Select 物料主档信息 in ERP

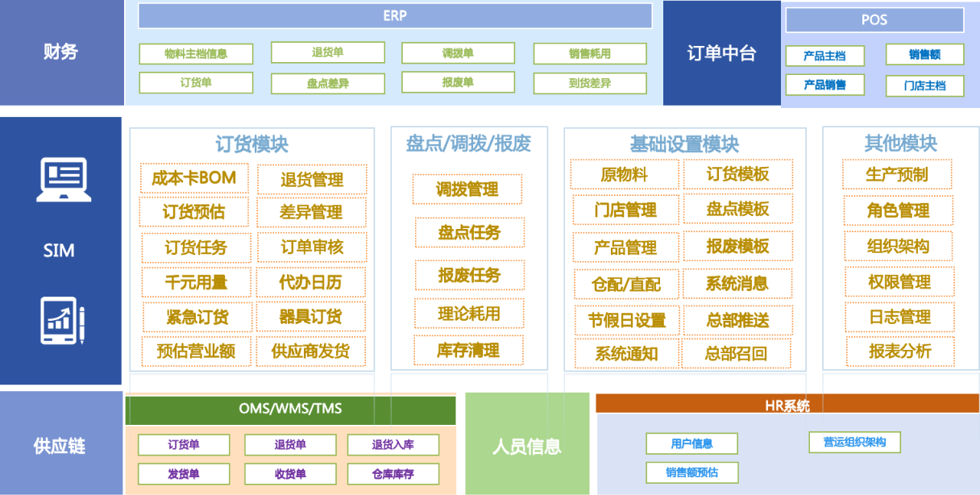(196, 54)
